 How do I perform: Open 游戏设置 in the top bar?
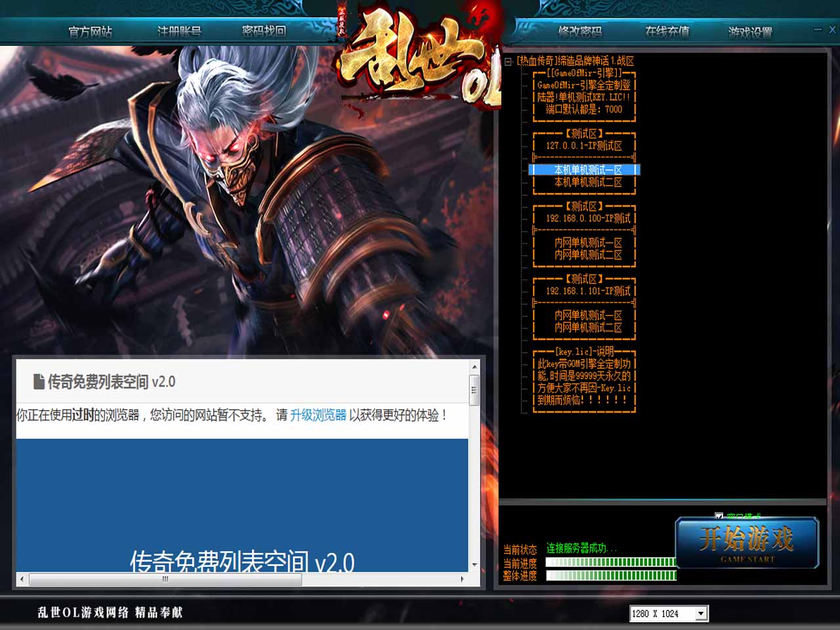click(750, 31)
